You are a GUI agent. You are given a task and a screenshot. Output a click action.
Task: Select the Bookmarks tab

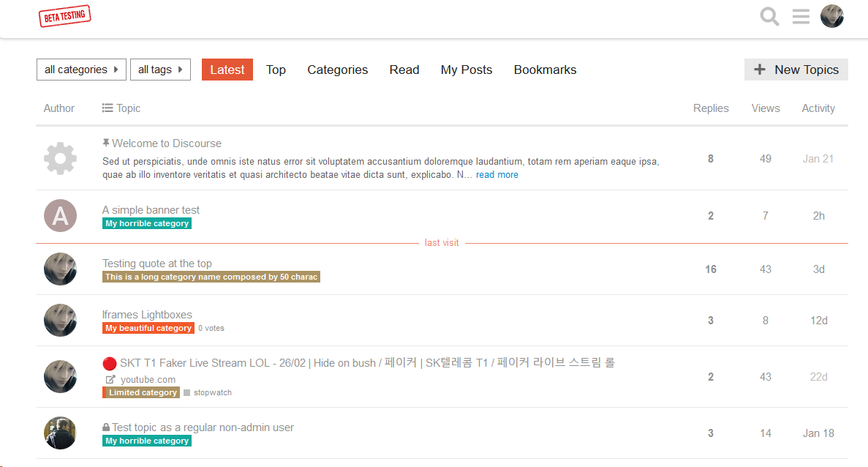[x=545, y=70]
